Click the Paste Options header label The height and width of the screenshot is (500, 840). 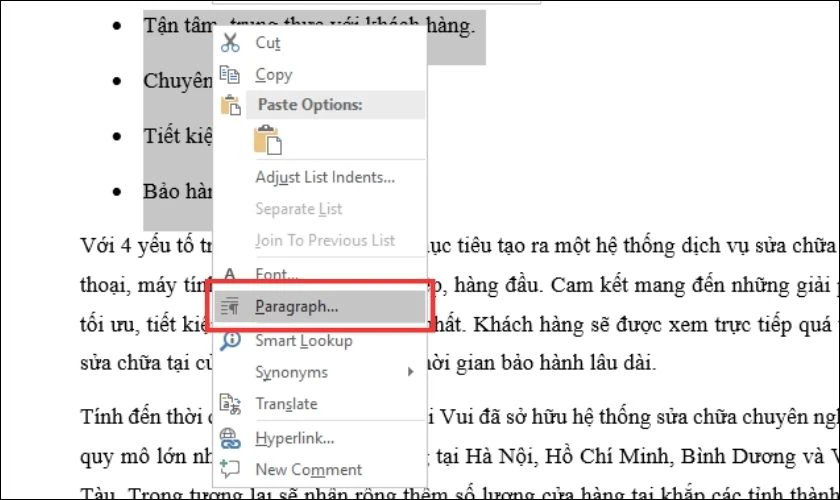click(x=310, y=105)
